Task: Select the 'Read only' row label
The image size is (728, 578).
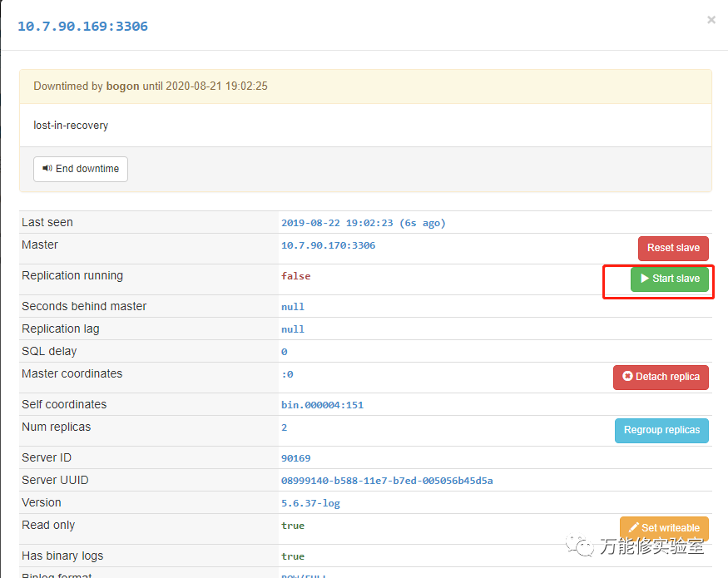Action: 48,525
